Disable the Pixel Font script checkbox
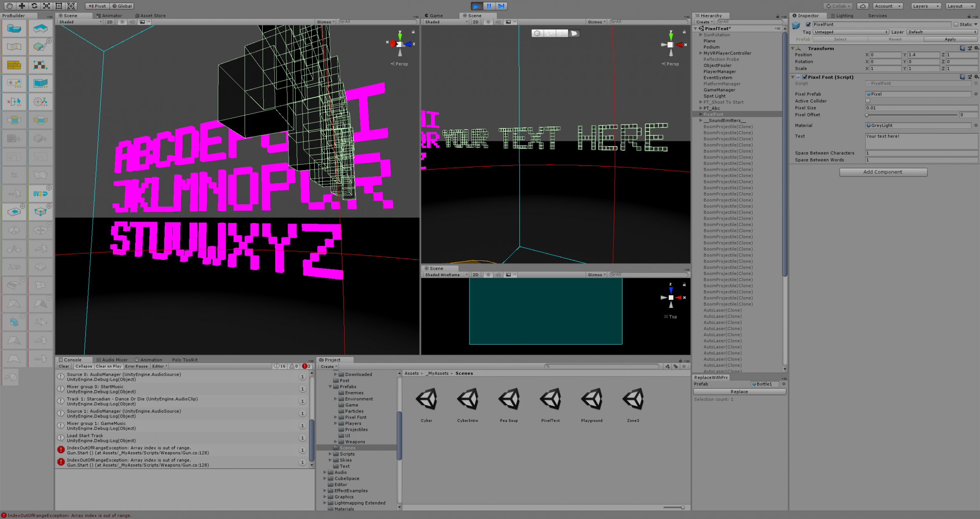Screen dimensions: 980x519 (x=805, y=77)
